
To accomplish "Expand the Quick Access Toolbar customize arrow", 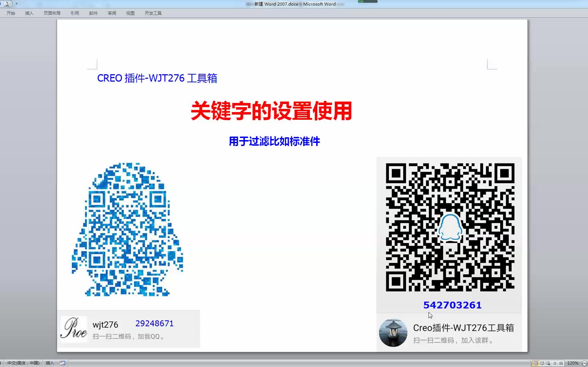I will point(16,4).
